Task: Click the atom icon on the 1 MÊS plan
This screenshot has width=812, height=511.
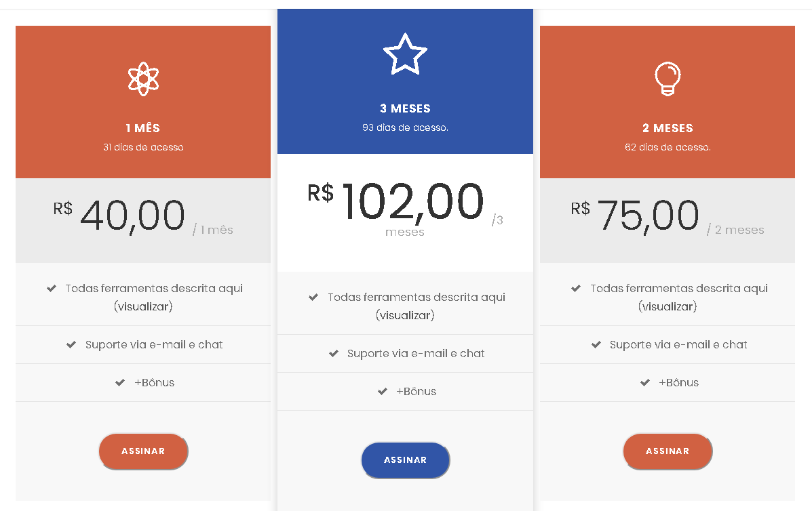Action: click(x=143, y=77)
